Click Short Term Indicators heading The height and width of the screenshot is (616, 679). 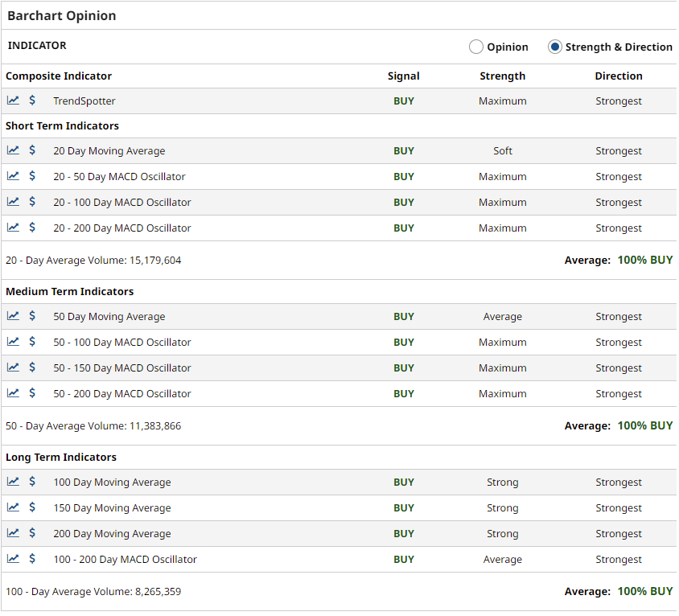tap(62, 126)
